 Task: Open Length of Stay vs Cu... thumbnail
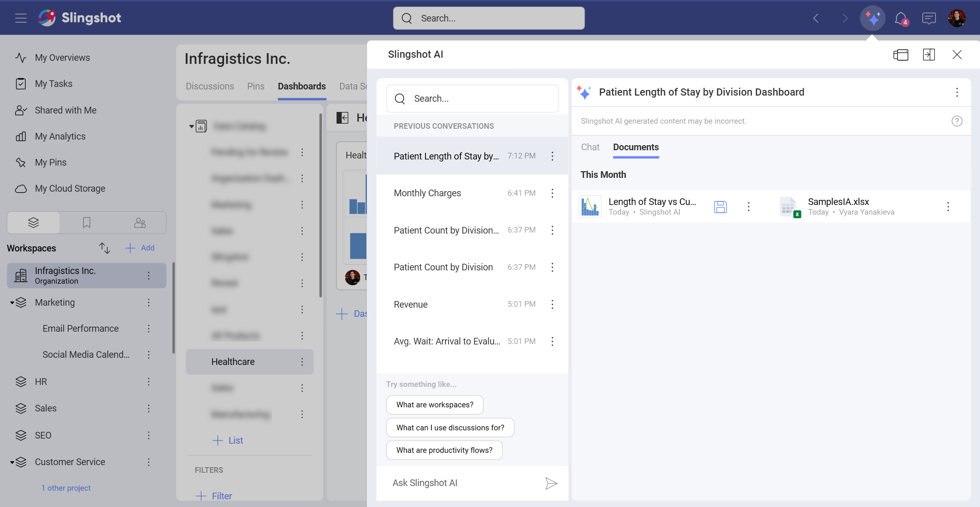[x=590, y=207]
